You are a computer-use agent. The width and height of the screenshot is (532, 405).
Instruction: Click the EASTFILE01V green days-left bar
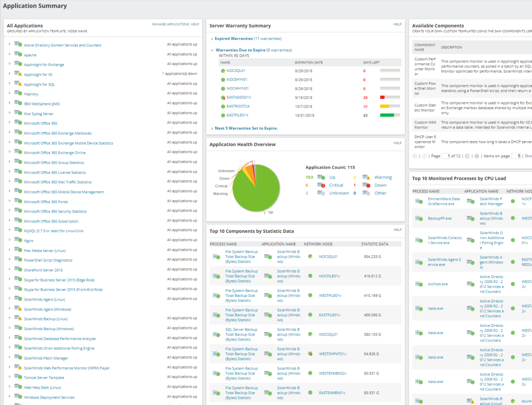pos(387,115)
